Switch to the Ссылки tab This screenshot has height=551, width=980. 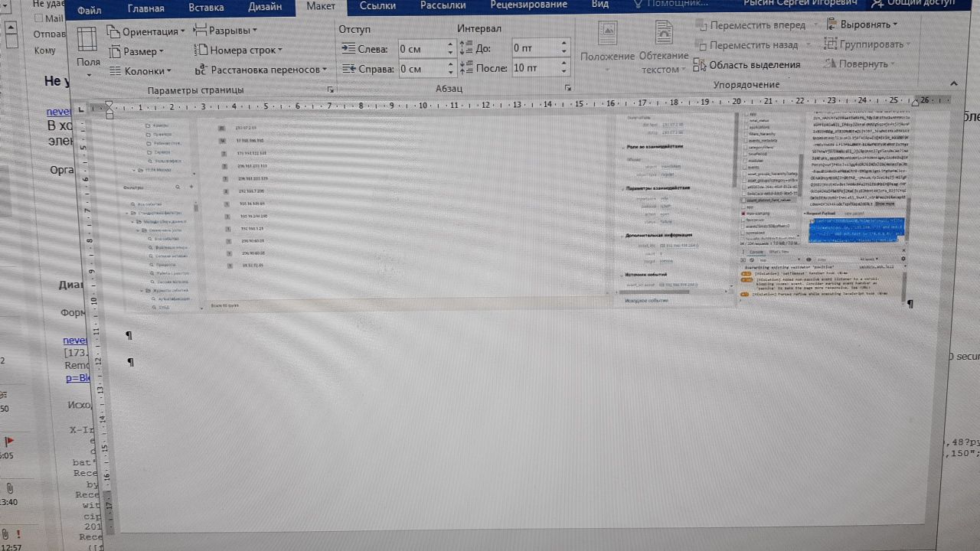click(377, 5)
